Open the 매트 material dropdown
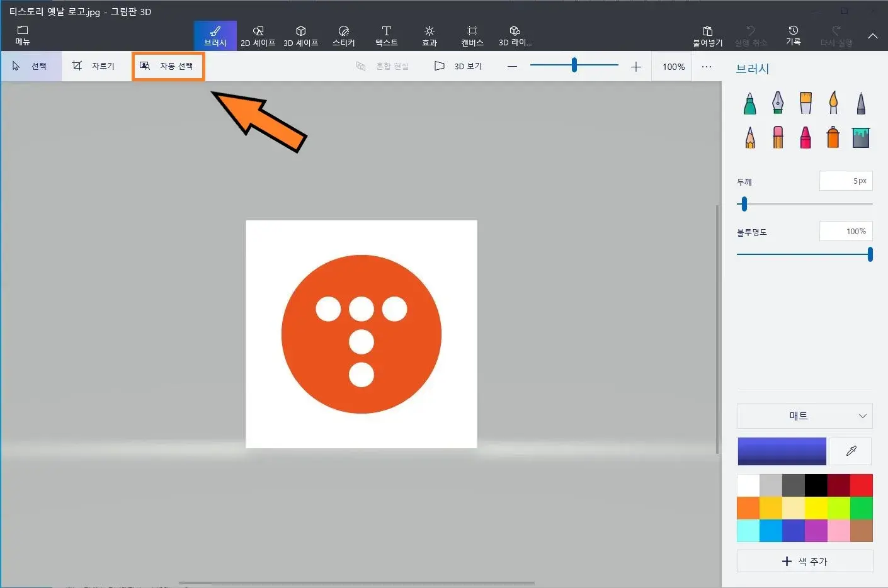888x588 pixels. pyautogui.click(x=804, y=416)
